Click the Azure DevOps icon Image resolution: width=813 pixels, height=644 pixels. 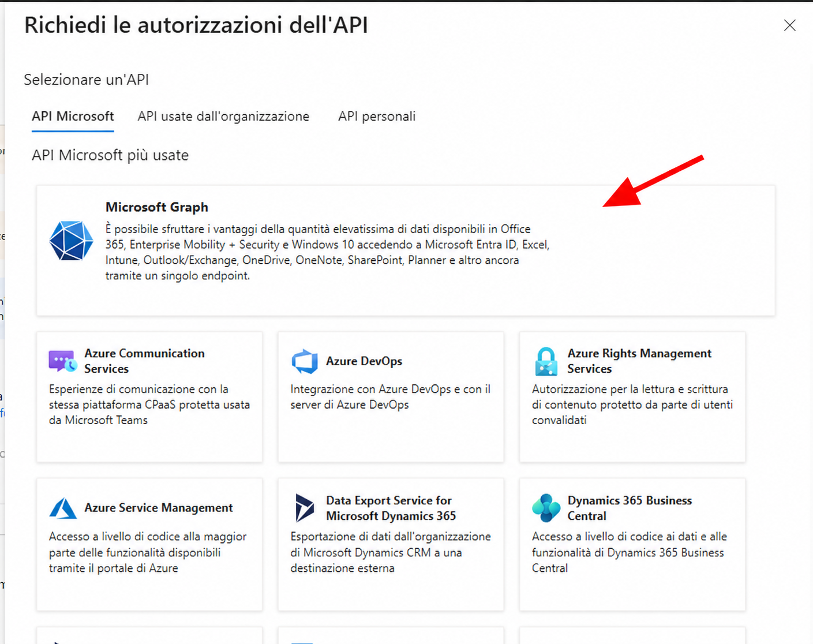click(305, 361)
